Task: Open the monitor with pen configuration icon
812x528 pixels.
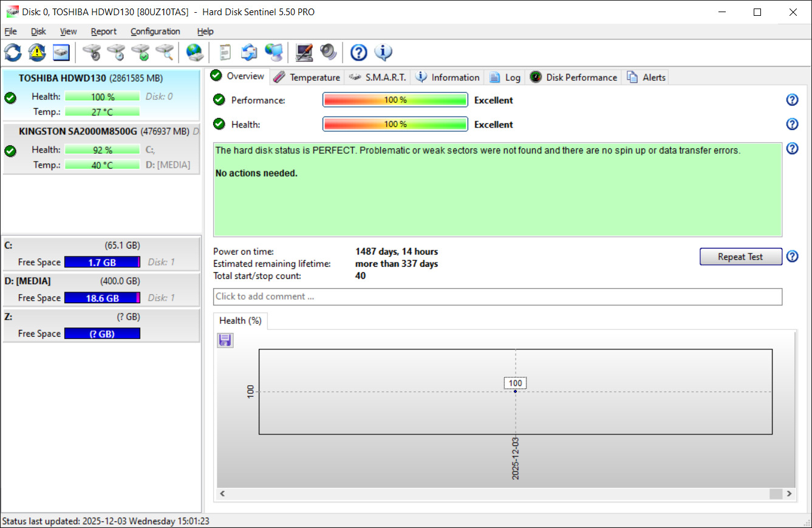Action: pyautogui.click(x=304, y=53)
